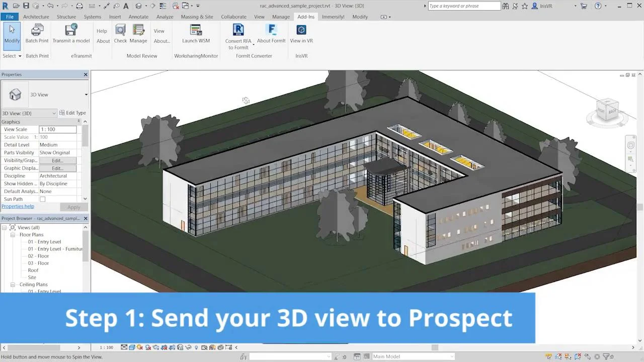Viewport: 644px width, 362px height.
Task: Collapse the Views (all) tree node
Action: pyautogui.click(x=6, y=228)
